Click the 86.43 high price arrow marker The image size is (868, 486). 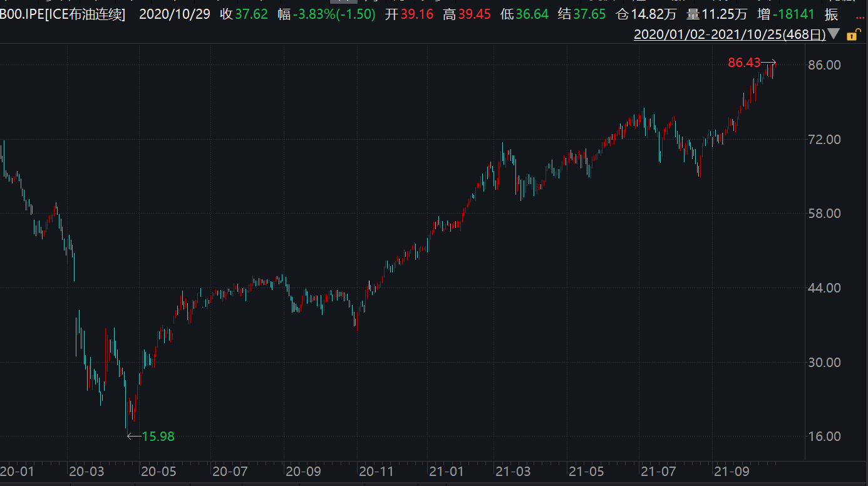[768, 62]
